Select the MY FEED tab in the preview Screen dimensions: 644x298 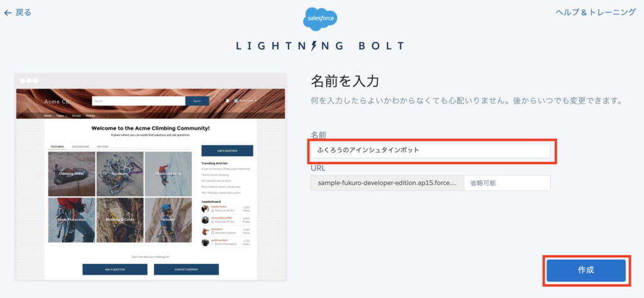point(103,146)
